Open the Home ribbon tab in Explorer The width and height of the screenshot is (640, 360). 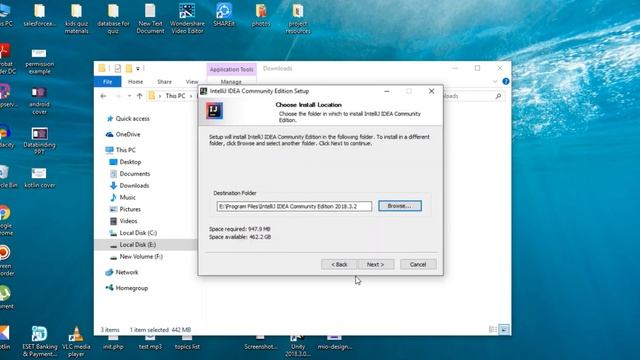tap(136, 82)
